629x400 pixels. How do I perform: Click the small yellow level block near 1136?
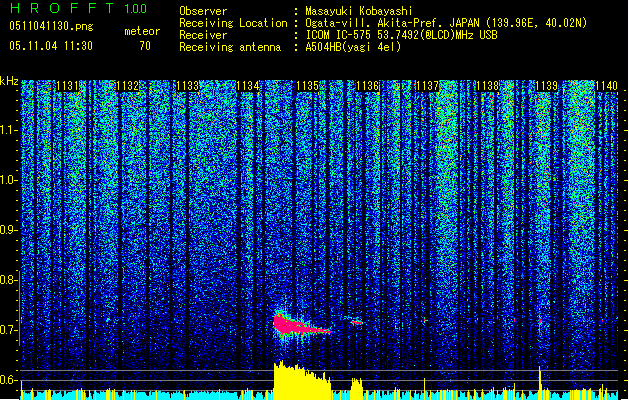356,389
